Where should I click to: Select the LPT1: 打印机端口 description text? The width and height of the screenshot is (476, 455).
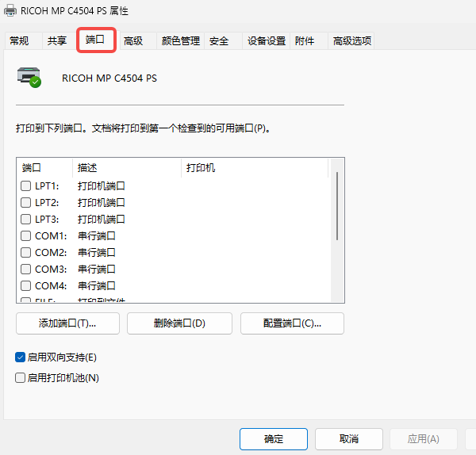pyautogui.click(x=102, y=186)
